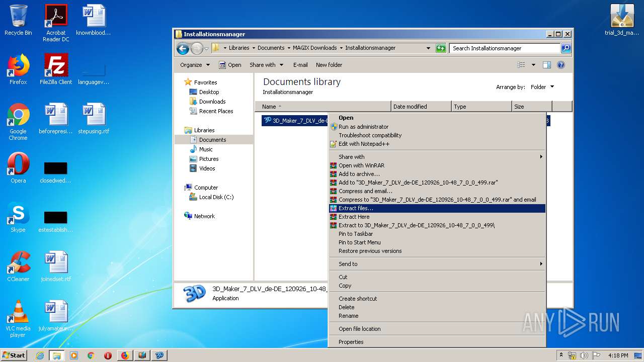
Task: Click the Windows Media Player taskbar icon
Action: point(74,355)
